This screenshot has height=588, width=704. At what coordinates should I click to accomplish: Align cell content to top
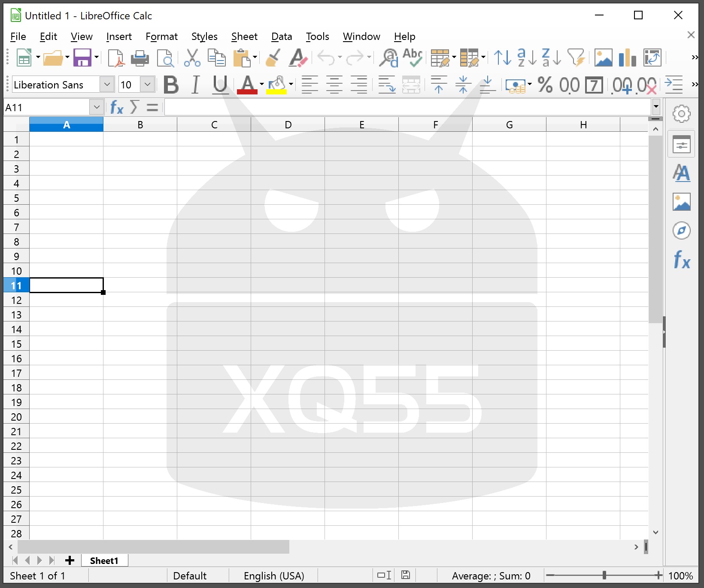[439, 85]
